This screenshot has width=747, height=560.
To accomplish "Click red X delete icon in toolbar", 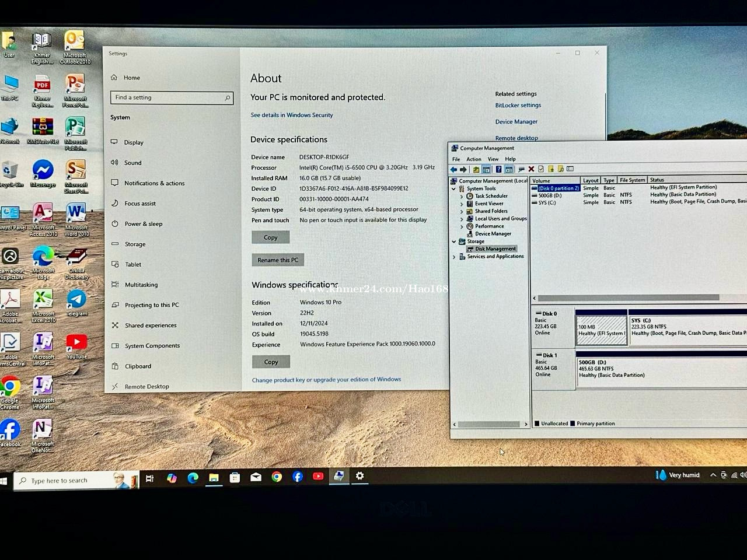I will pyautogui.click(x=531, y=169).
